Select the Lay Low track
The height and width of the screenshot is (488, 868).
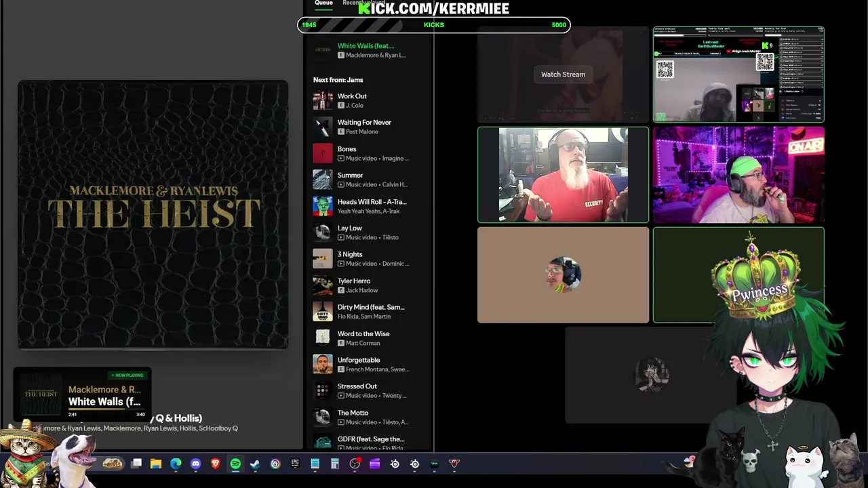pos(349,228)
